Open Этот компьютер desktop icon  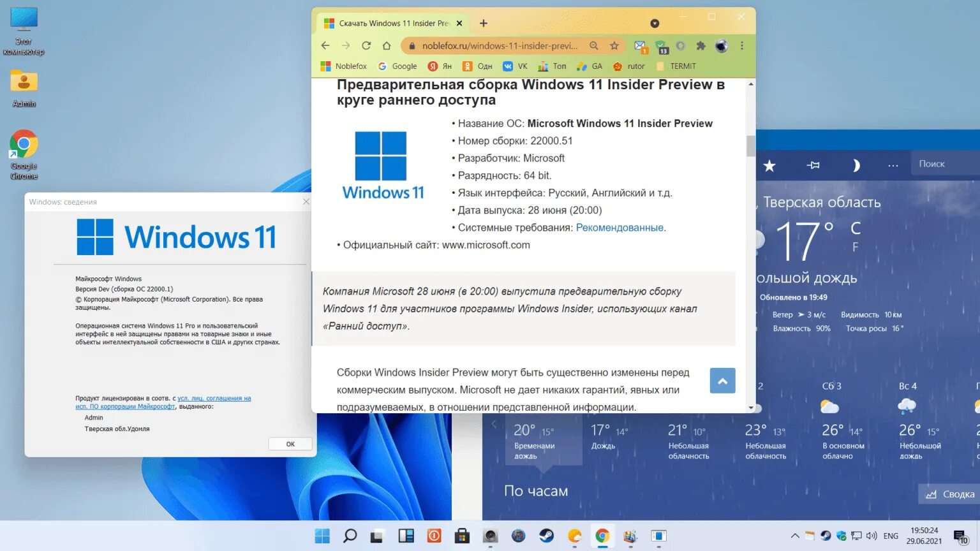[x=24, y=32]
